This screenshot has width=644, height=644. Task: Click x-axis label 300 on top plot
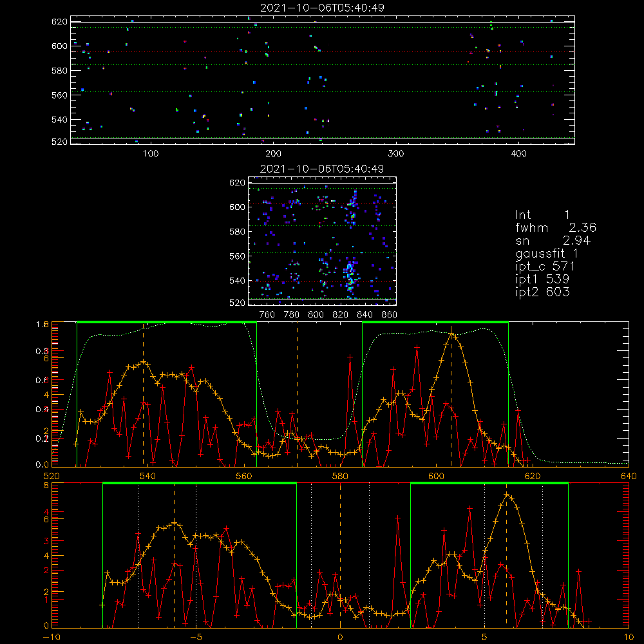[x=396, y=154]
